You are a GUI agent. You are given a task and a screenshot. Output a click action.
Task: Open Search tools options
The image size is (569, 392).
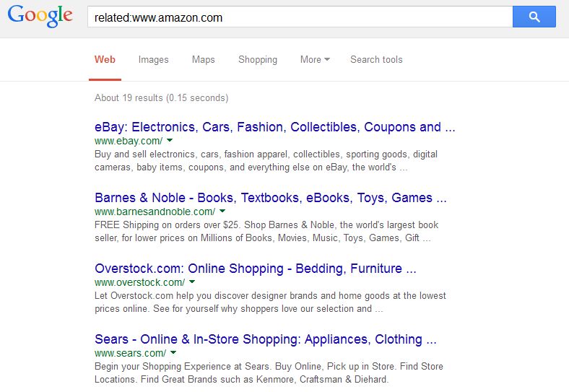376,59
